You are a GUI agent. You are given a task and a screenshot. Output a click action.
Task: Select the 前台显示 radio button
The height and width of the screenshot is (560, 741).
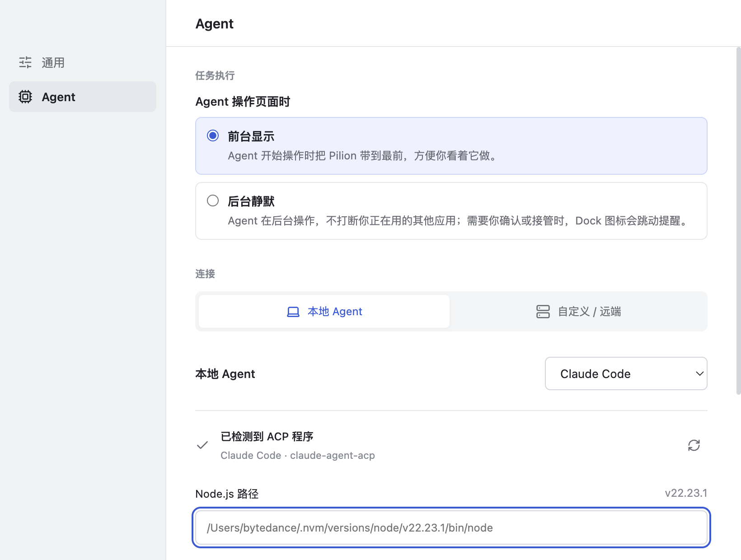coord(213,135)
